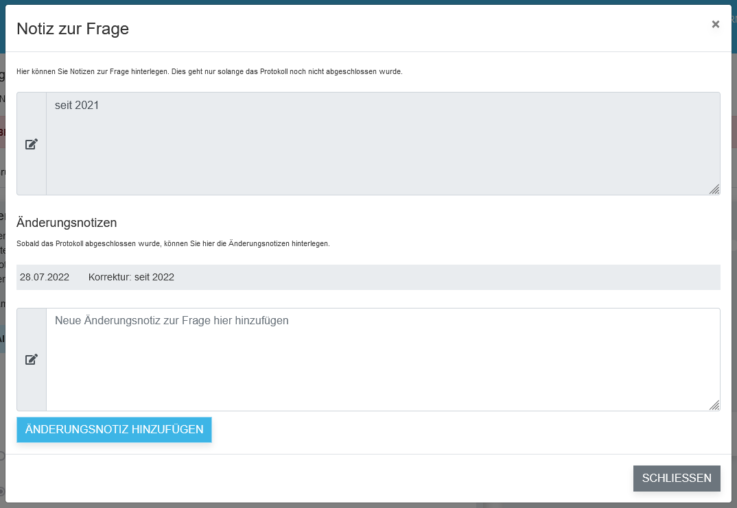This screenshot has width=737, height=508.
Task: Click edit icon beside new Änderungsnotiz field
Action: 31,360
